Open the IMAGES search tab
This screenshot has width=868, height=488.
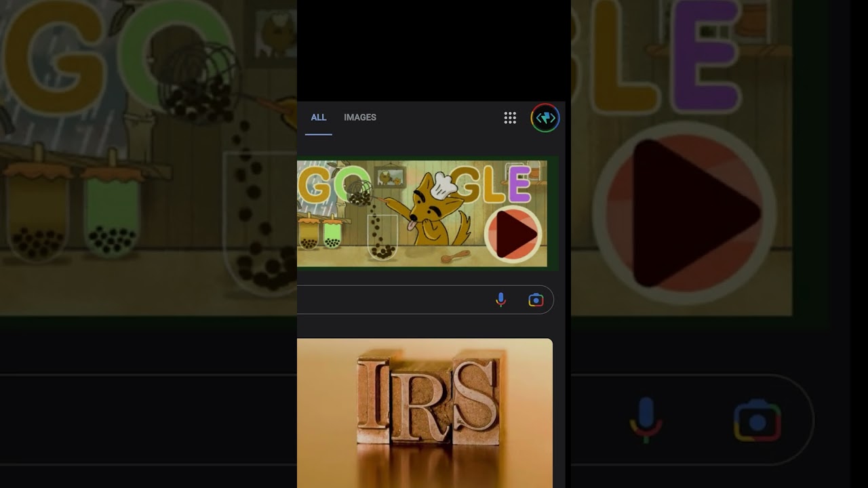coord(360,117)
